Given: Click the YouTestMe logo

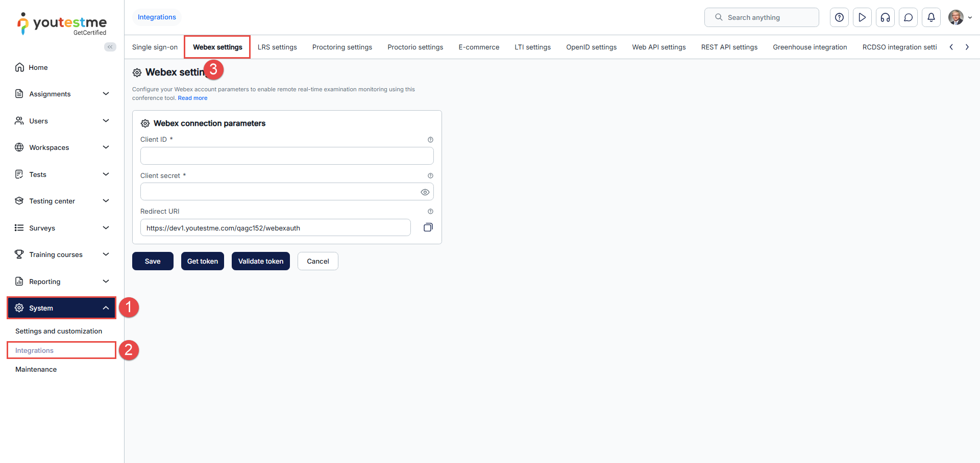Looking at the screenshot, I should click(62, 24).
